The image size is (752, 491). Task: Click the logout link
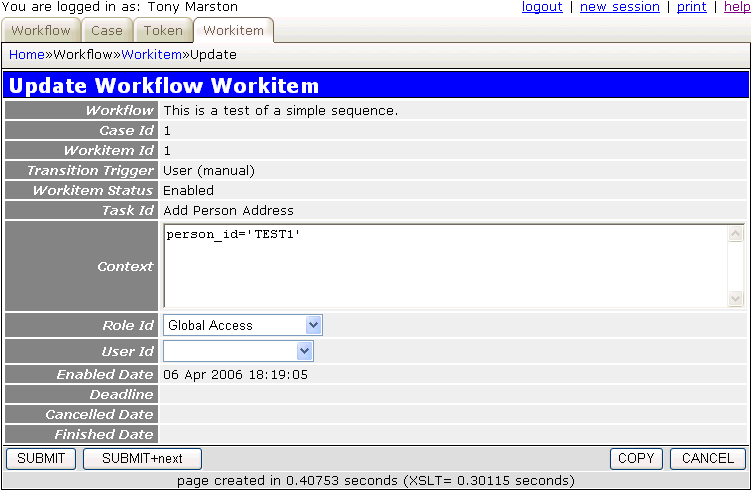(542, 7)
